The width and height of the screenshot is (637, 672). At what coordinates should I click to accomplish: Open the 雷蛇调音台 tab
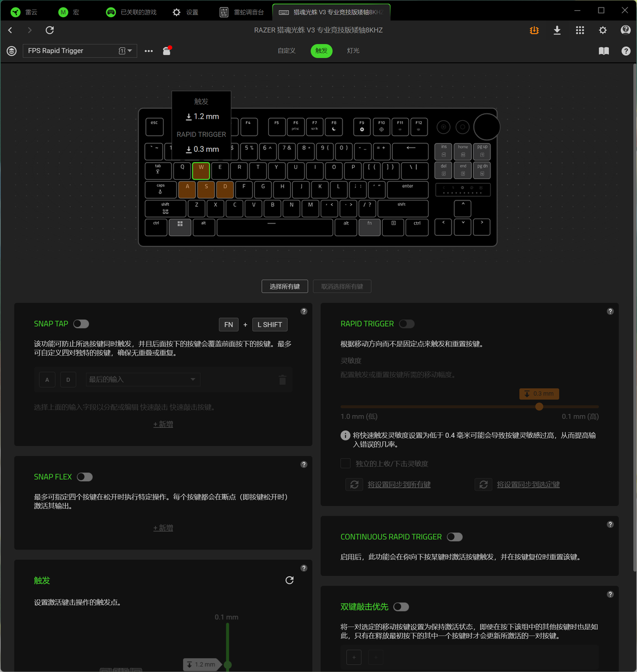(243, 12)
